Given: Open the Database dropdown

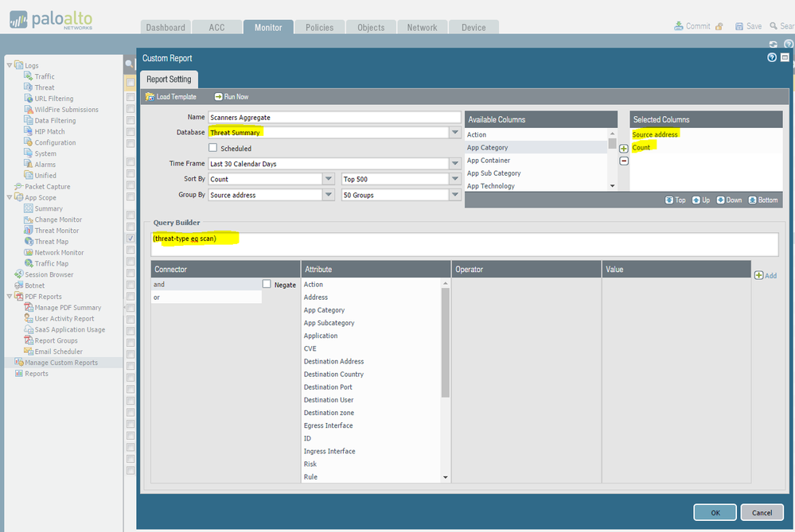Looking at the screenshot, I should coord(455,133).
